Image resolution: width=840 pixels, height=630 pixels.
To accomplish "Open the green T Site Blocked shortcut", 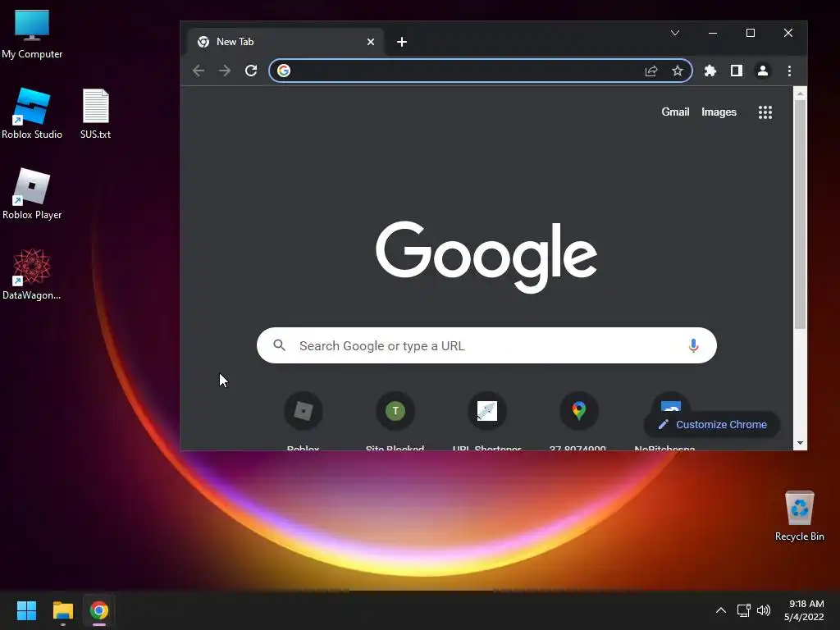I will 395,411.
